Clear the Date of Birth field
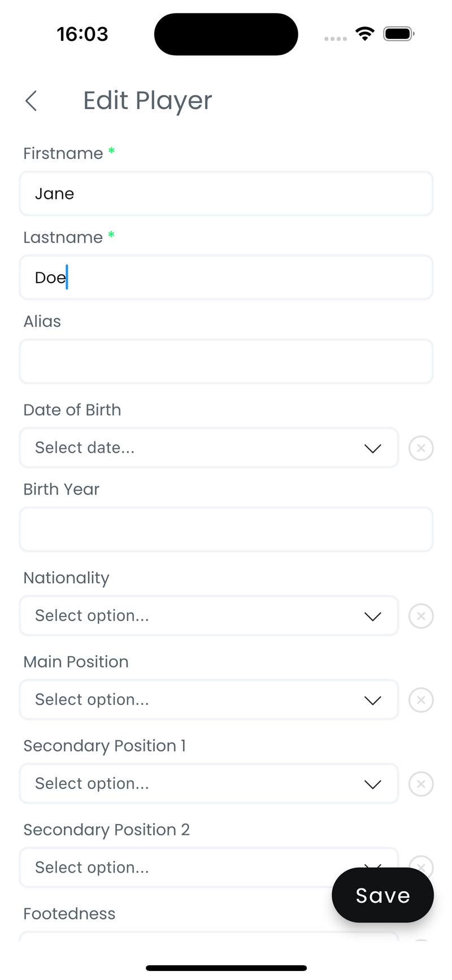The width and height of the screenshot is (452, 980). pyautogui.click(x=421, y=448)
